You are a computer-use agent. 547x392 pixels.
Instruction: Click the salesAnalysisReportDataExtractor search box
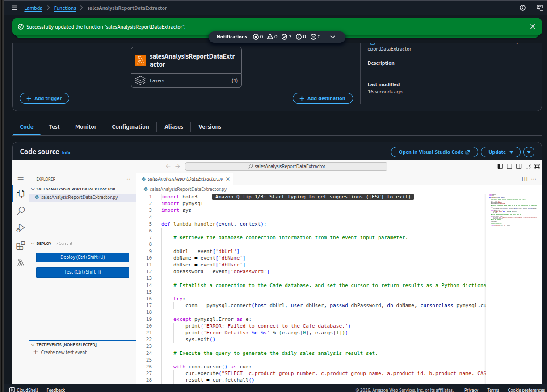coord(286,166)
